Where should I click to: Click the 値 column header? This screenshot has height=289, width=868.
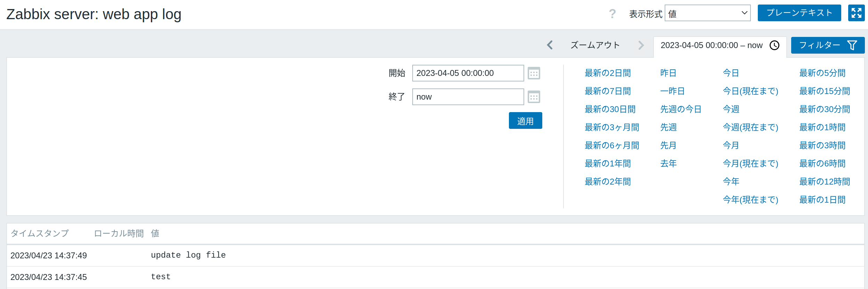pos(155,233)
